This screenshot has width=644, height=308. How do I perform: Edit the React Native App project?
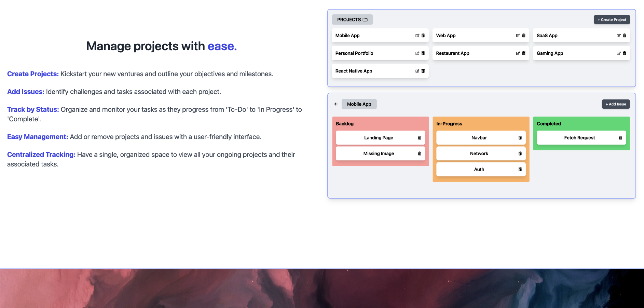click(417, 71)
